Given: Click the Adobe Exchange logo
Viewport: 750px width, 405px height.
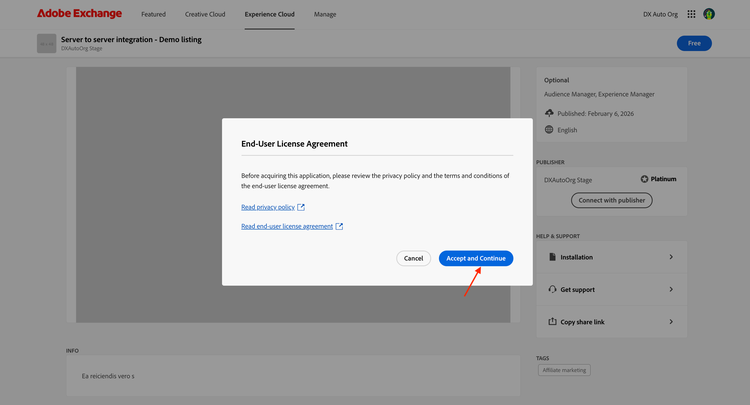Looking at the screenshot, I should [79, 13].
